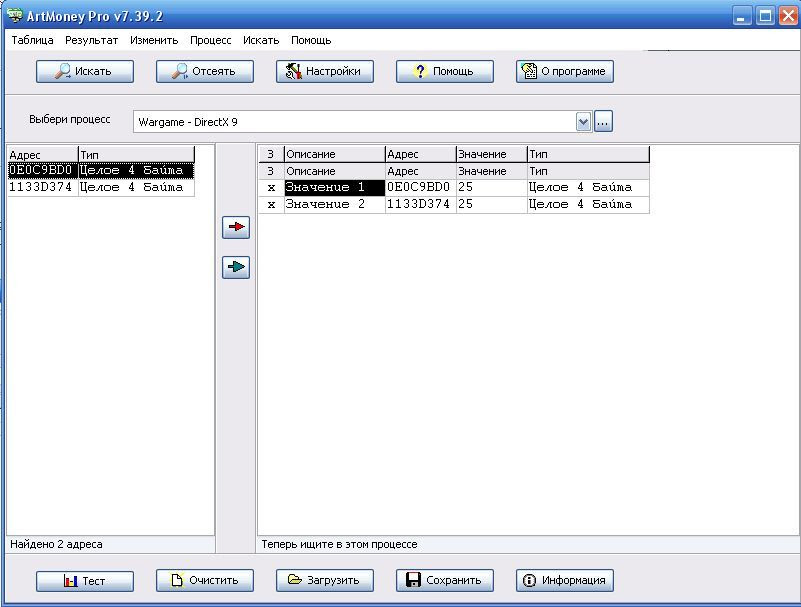Open the Изменить menu
The height and width of the screenshot is (607, 801).
click(x=154, y=40)
